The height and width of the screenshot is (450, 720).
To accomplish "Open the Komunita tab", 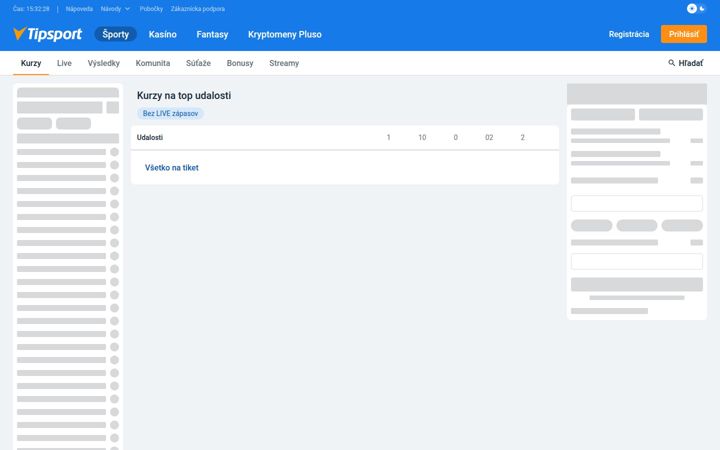I will 153,63.
